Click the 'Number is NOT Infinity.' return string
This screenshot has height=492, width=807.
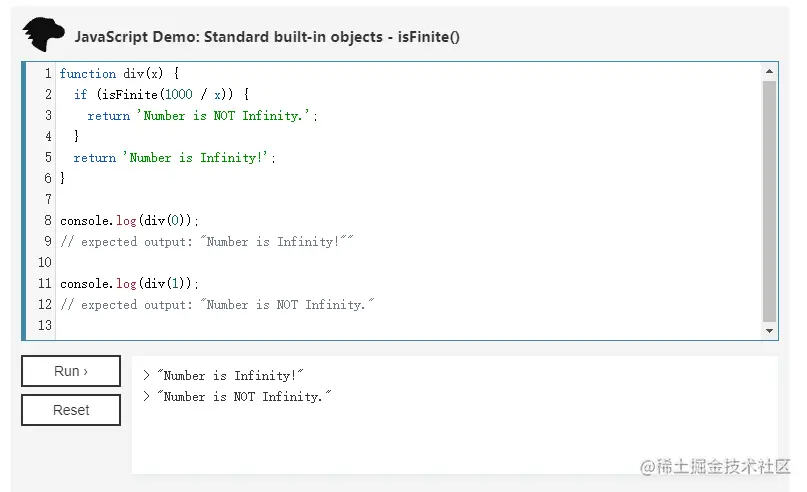[x=226, y=116]
